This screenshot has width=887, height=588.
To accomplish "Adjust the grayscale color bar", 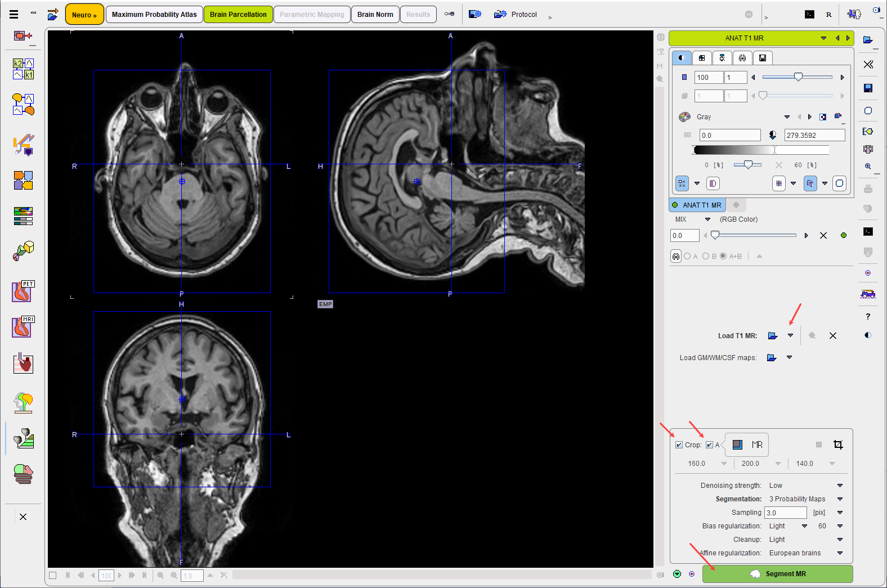I will (761, 150).
